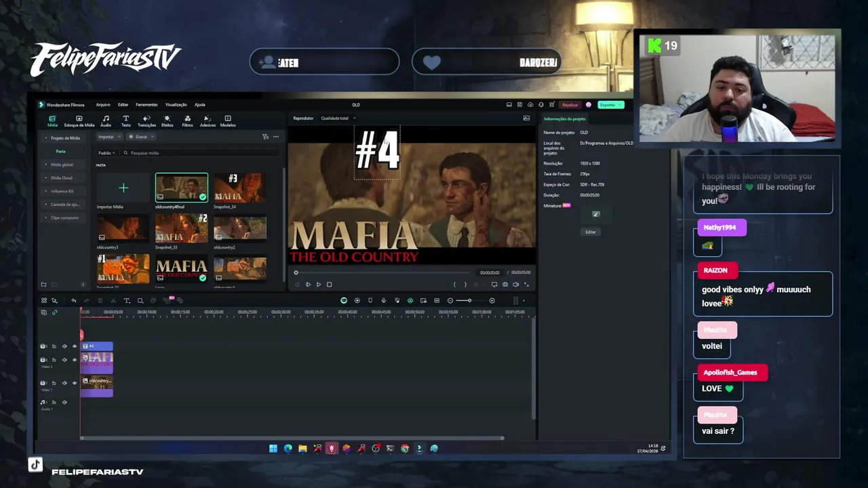Mute the Video 1 track speaker

64,383
